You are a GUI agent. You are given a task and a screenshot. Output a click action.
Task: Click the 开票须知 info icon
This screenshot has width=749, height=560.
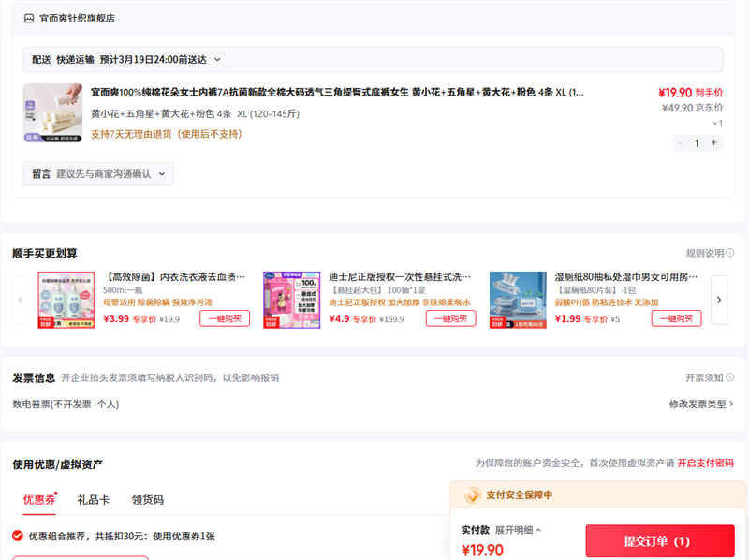click(x=730, y=377)
